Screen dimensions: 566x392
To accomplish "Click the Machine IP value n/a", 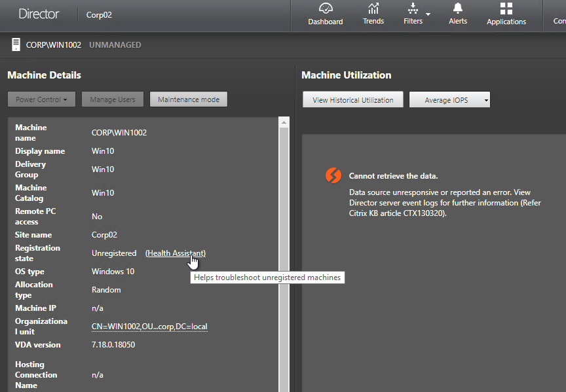I will (98, 308).
